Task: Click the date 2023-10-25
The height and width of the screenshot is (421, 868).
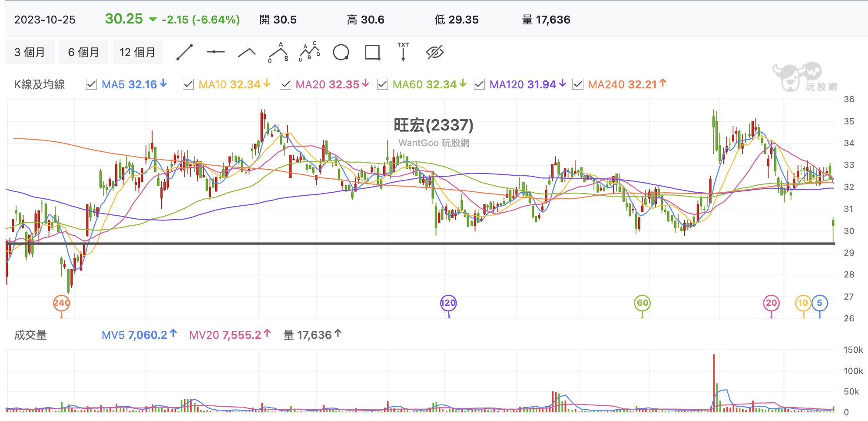Action: [x=45, y=20]
